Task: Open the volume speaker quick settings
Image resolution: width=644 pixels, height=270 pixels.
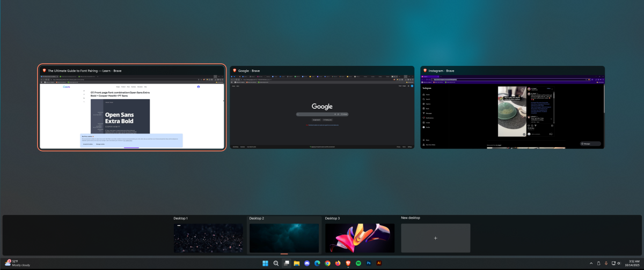Action: tap(619, 263)
